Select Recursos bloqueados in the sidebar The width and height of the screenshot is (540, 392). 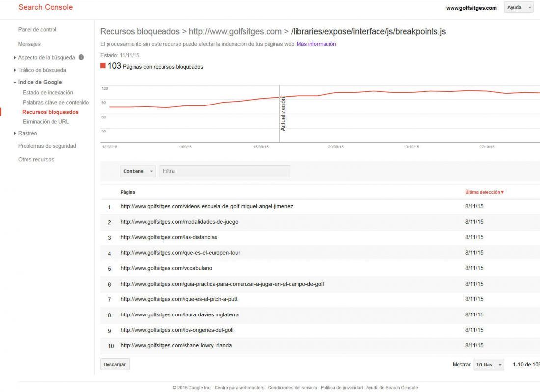coord(50,112)
